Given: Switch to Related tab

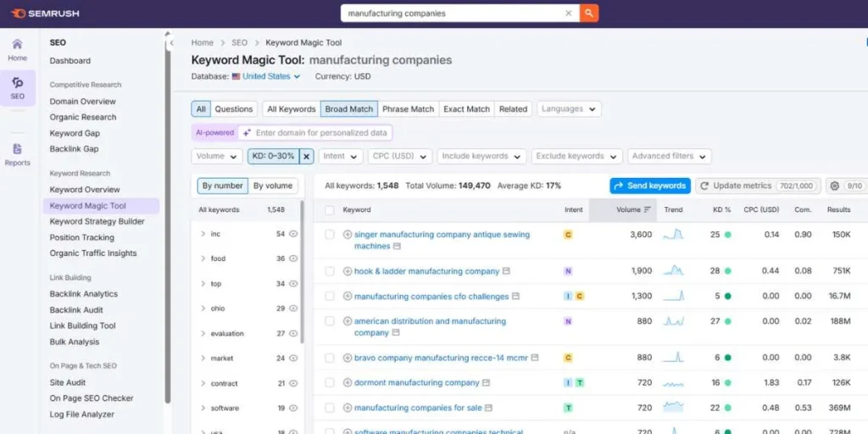Looking at the screenshot, I should point(513,109).
